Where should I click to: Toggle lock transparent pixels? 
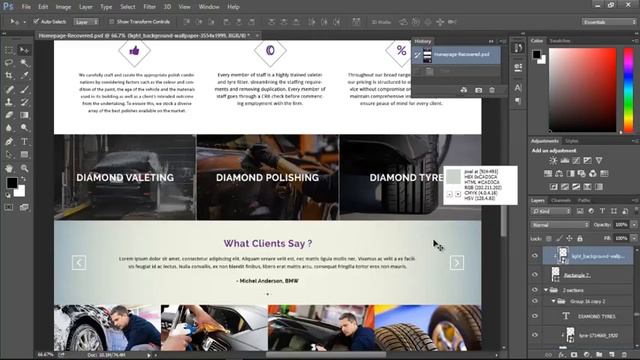click(x=549, y=238)
